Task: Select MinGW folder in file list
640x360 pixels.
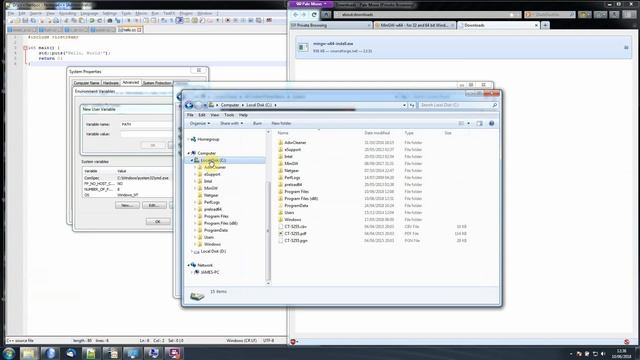Action: click(x=291, y=164)
